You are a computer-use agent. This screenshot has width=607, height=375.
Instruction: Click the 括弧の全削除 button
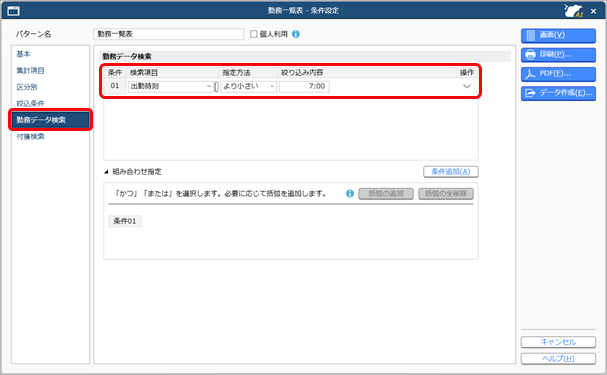tap(446, 193)
